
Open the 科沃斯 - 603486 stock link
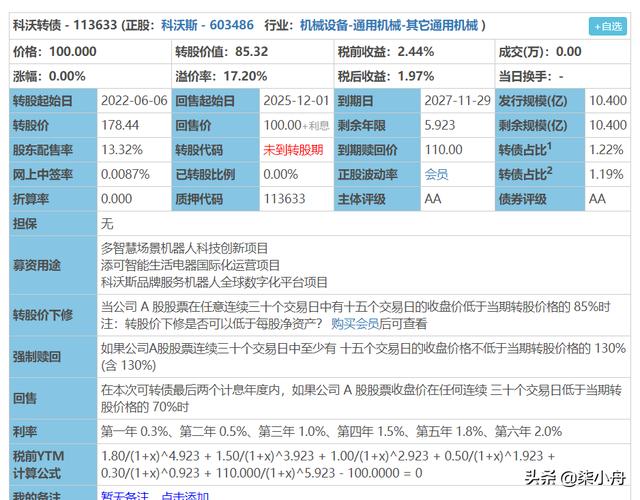click(x=207, y=25)
